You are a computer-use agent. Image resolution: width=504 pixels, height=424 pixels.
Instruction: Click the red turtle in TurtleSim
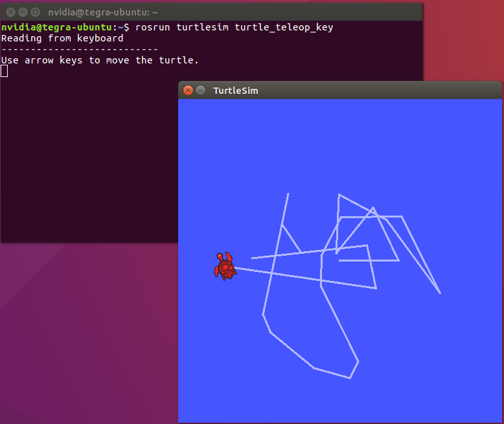pos(225,266)
